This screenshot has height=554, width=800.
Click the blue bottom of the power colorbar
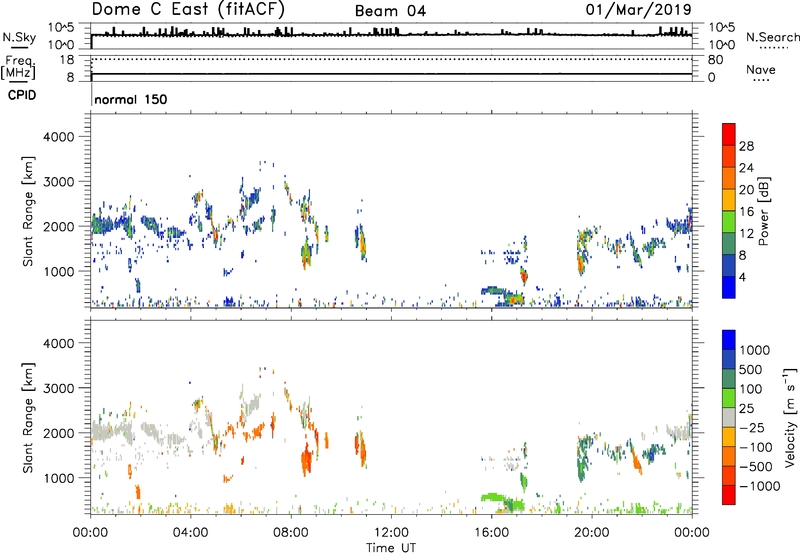(x=729, y=287)
